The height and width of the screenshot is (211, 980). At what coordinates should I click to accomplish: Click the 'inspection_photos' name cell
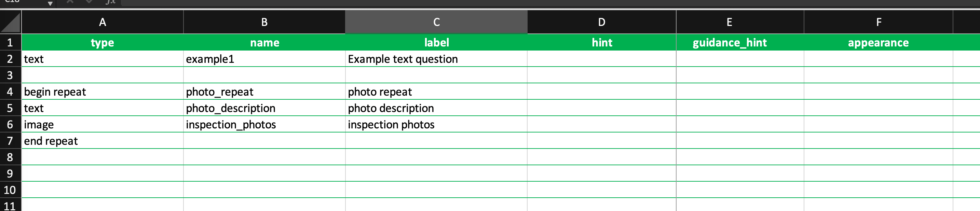(264, 125)
